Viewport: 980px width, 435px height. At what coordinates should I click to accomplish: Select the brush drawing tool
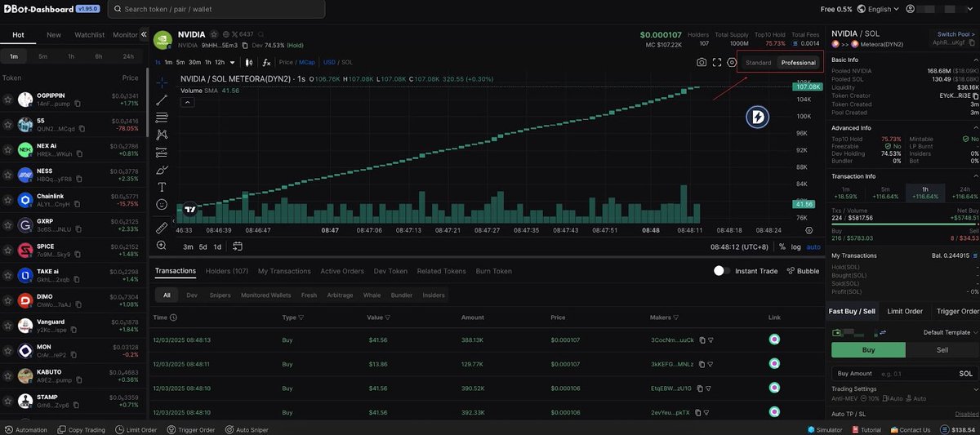pos(162,170)
